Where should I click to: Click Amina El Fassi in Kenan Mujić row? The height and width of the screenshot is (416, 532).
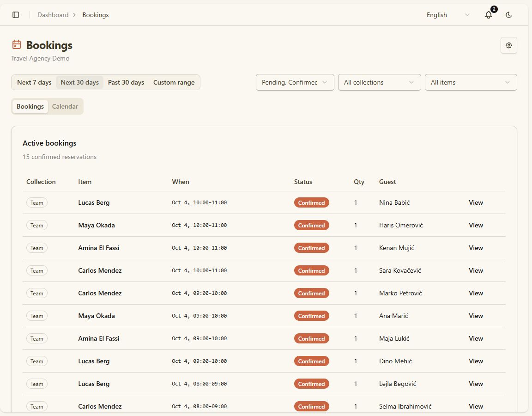pyautogui.click(x=99, y=248)
